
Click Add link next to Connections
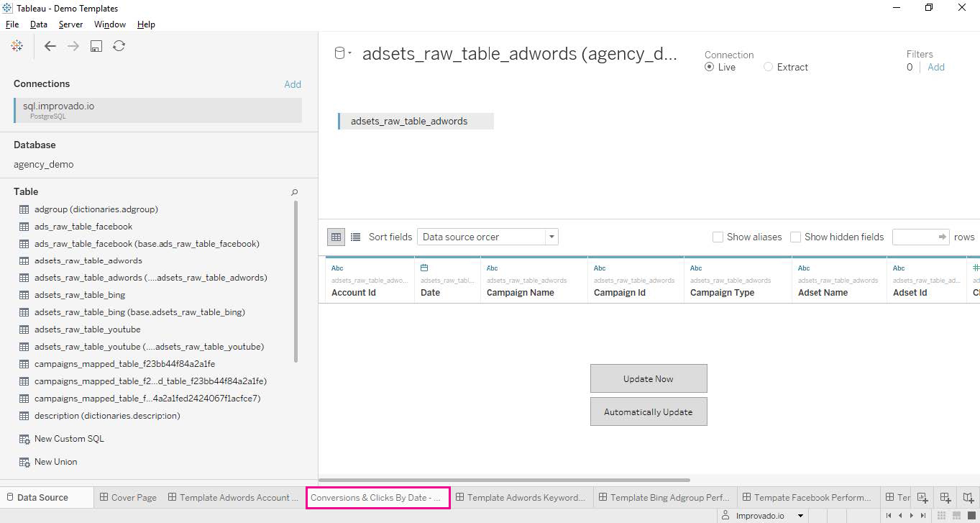point(293,84)
